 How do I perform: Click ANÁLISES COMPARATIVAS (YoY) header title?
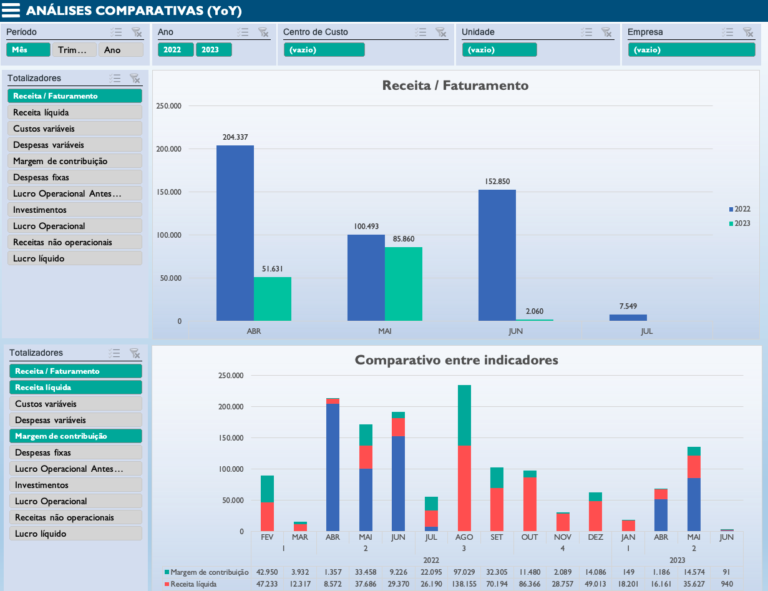[x=134, y=11]
